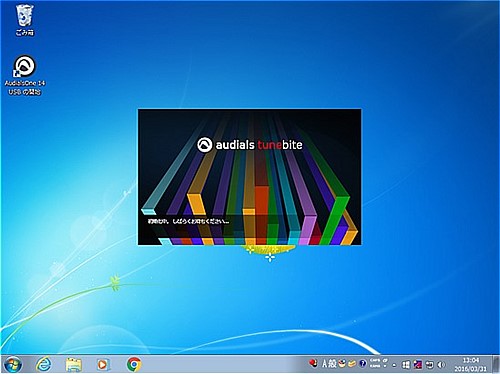Click the Show desktop strip
Screen dimensions: 500x374
click(x=496, y=364)
